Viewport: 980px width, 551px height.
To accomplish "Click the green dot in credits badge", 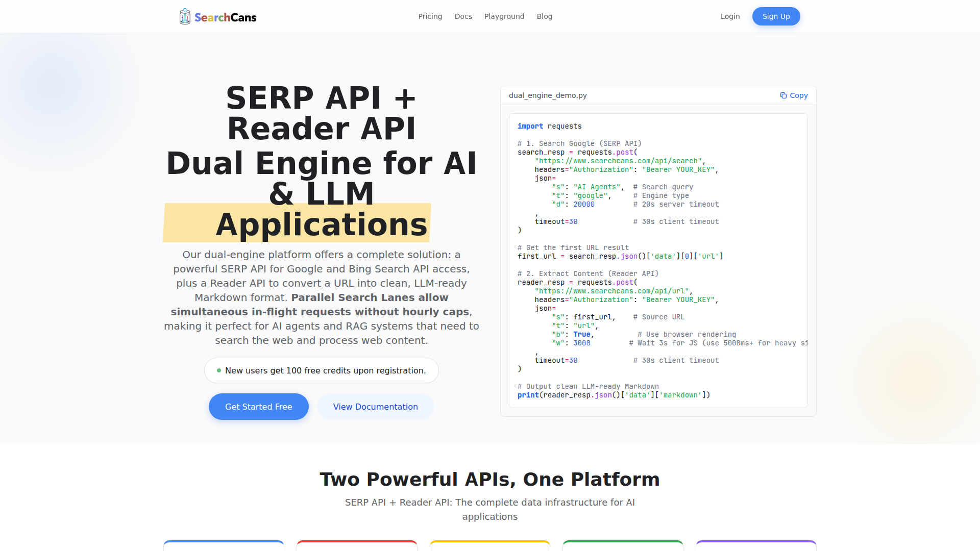I will (219, 370).
